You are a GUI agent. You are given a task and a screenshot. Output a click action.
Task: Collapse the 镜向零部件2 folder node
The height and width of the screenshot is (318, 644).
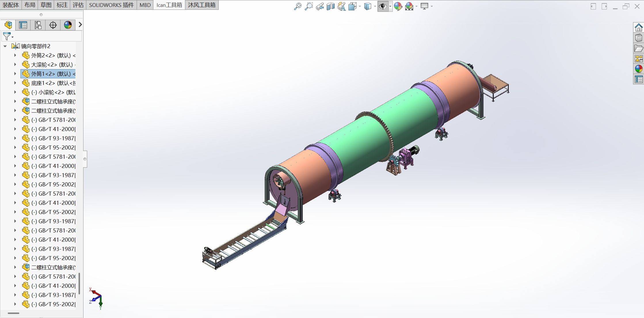tap(5, 46)
